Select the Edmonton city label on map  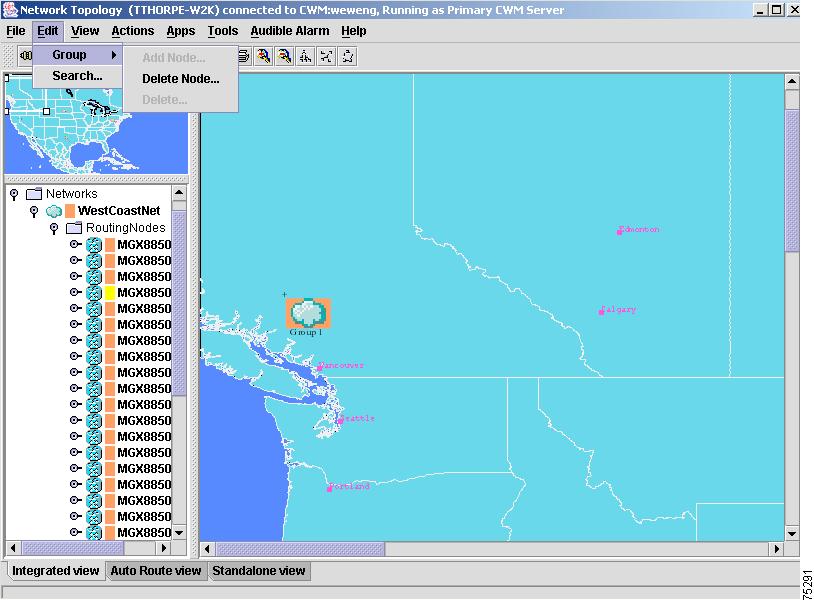(x=639, y=229)
